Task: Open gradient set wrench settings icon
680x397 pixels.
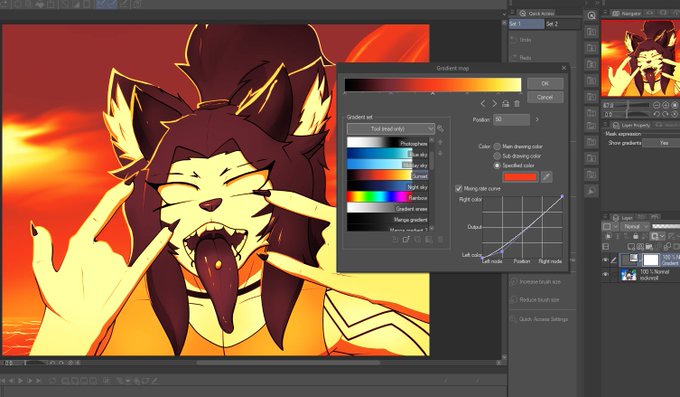Action: 441,129
